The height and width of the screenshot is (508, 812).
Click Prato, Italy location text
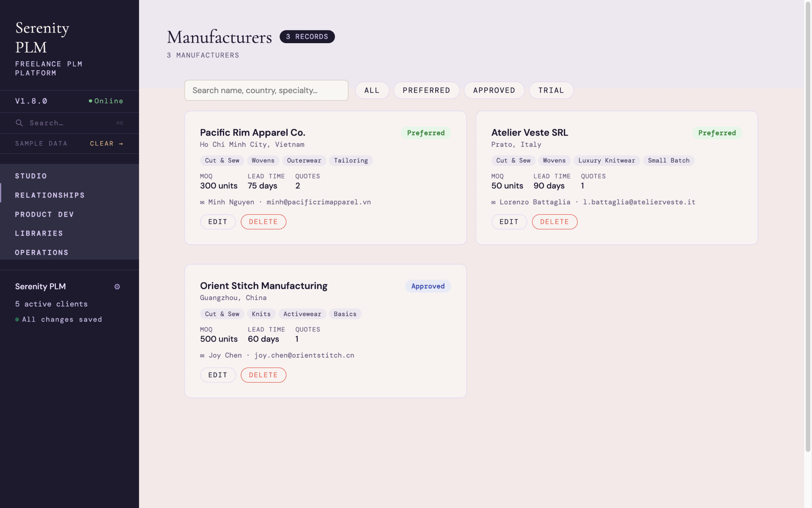[516, 144]
